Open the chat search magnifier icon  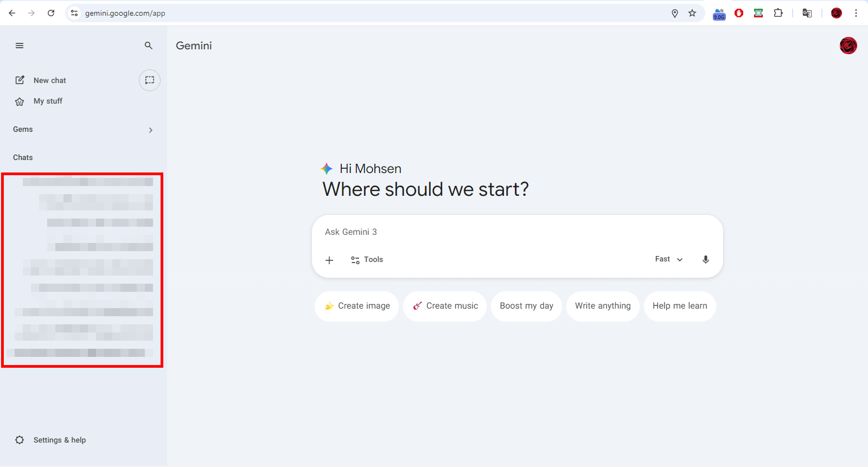(149, 46)
